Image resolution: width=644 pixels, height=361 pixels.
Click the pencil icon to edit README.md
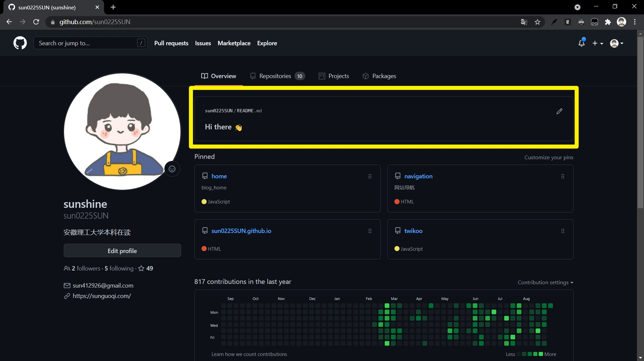pyautogui.click(x=559, y=111)
